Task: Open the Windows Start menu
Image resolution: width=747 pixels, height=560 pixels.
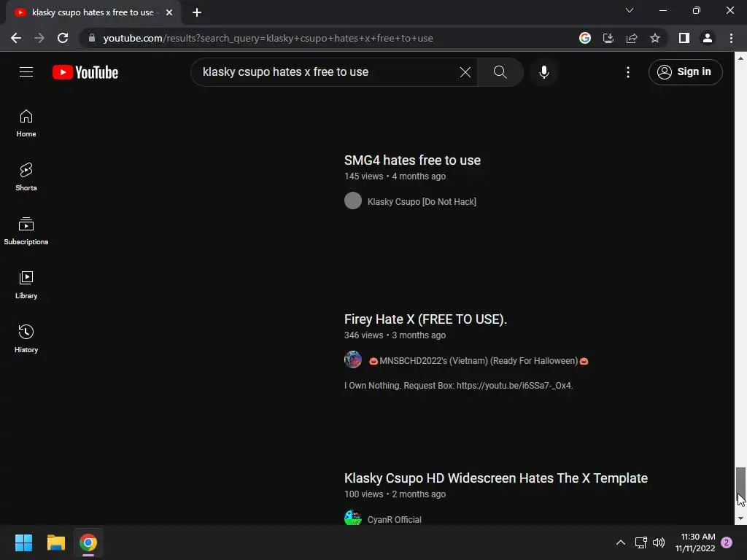Action: coord(23,542)
